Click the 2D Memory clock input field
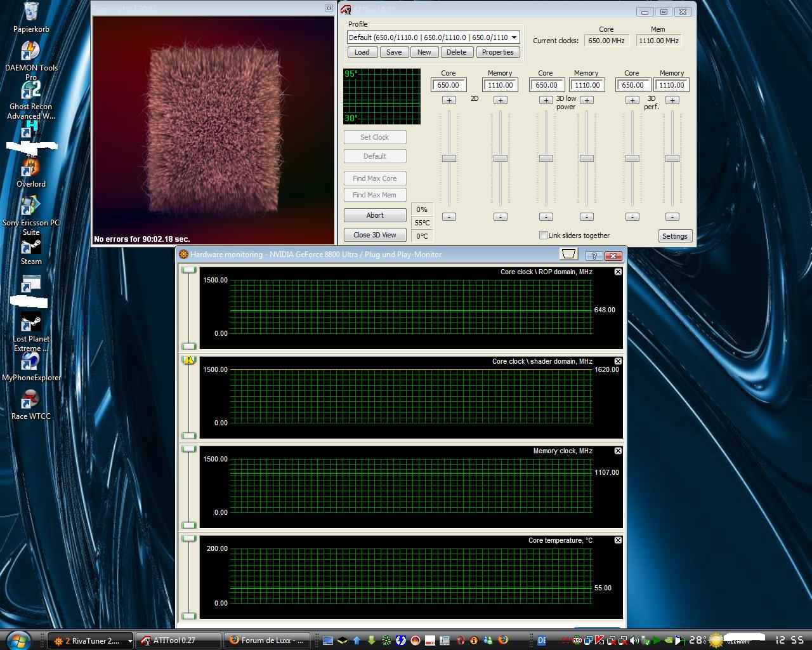The width and height of the screenshot is (812, 650). point(501,85)
